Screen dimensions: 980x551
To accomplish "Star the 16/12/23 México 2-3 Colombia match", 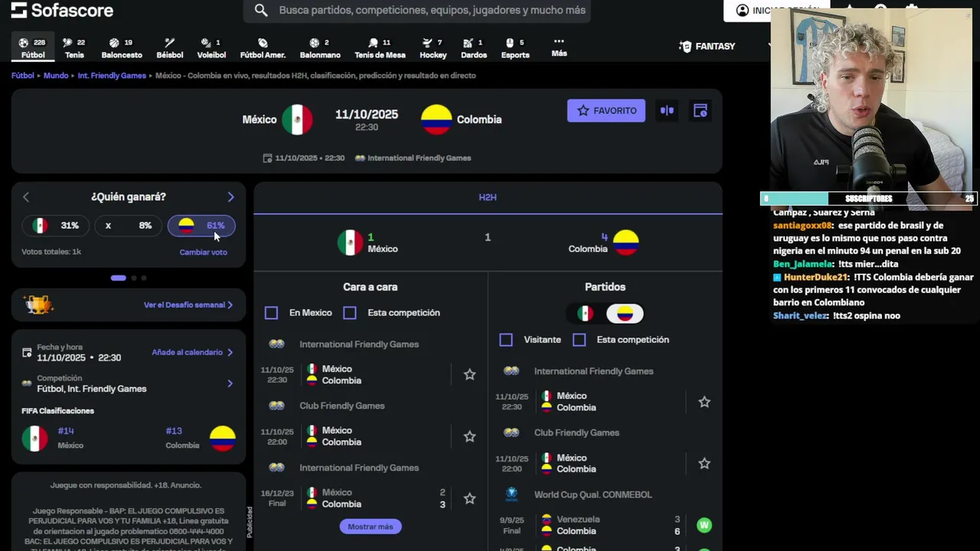I will (x=469, y=498).
